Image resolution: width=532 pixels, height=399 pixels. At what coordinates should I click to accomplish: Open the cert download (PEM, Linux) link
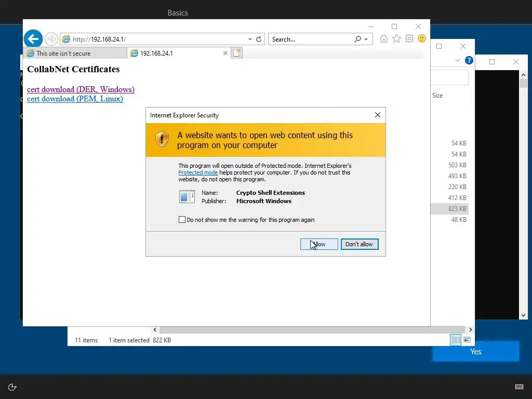pyautogui.click(x=75, y=99)
